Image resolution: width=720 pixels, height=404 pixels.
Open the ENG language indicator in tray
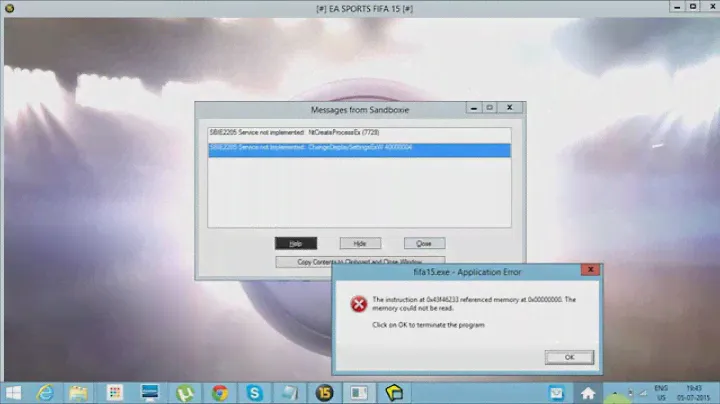(x=661, y=391)
